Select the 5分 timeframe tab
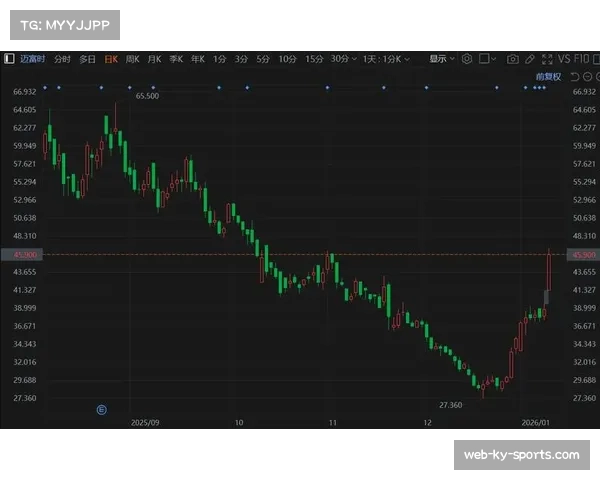600x480 pixels. [x=263, y=59]
